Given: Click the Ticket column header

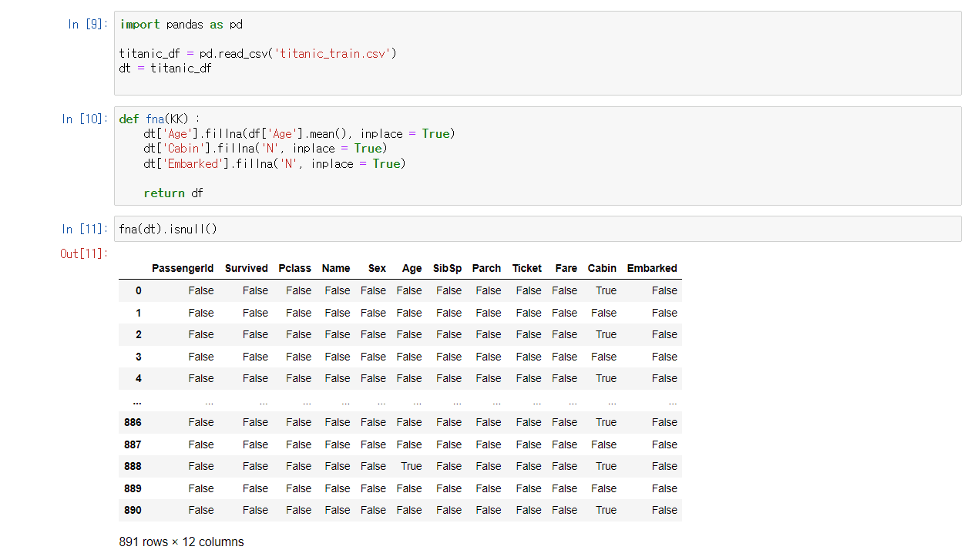Looking at the screenshot, I should pyautogui.click(x=526, y=268).
